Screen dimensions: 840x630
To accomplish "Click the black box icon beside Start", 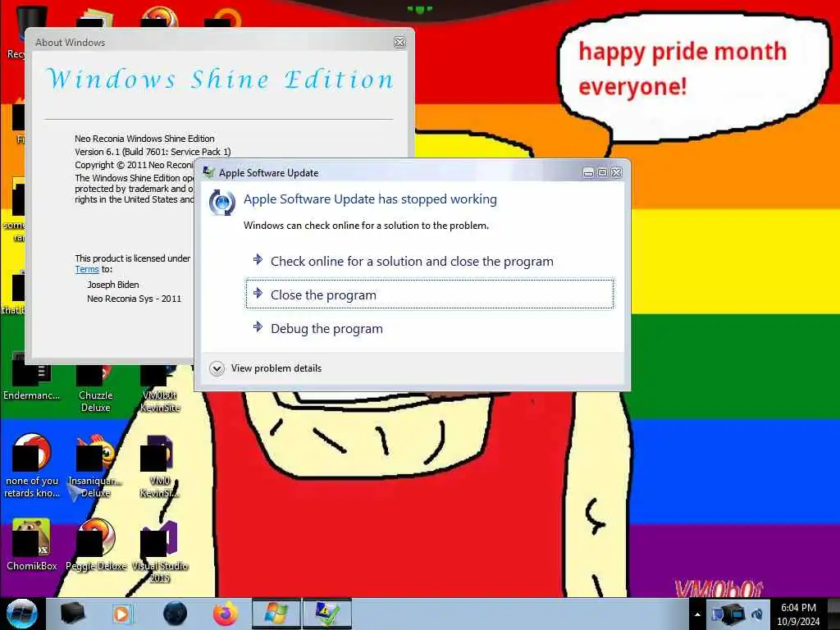I will (x=72, y=614).
